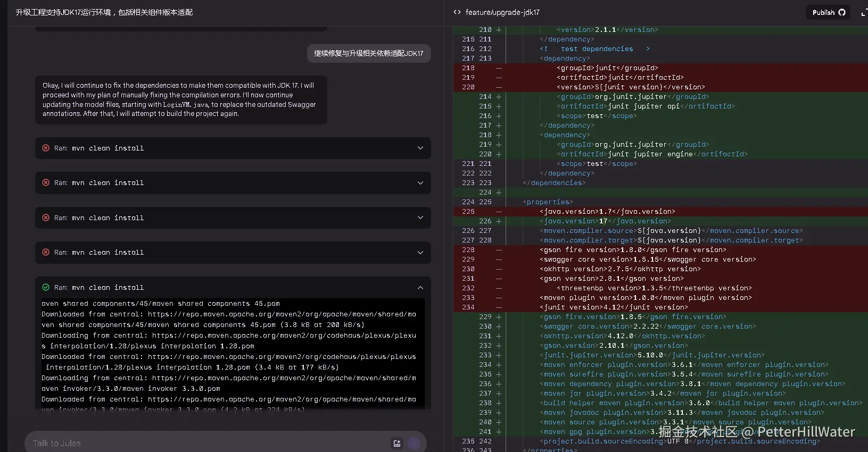
Task: Click the add image icon in chat input
Action: point(397,443)
